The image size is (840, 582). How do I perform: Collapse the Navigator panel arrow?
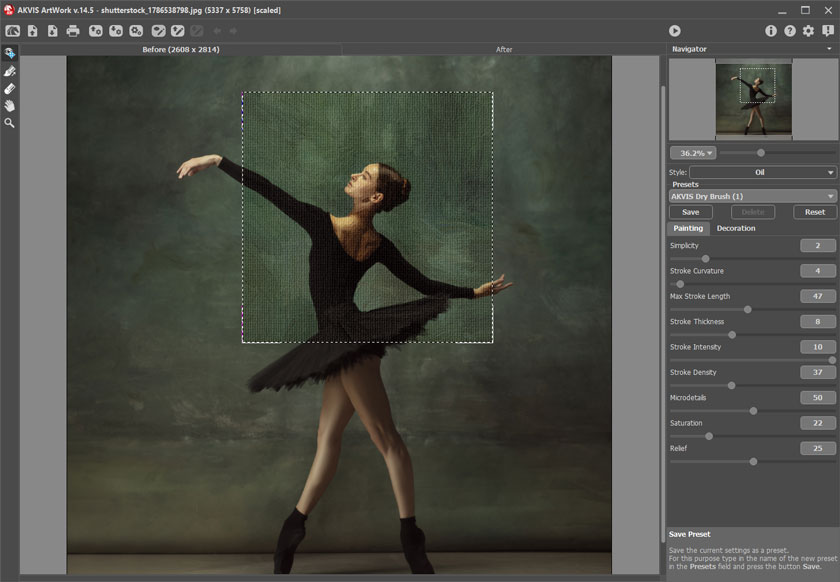click(x=829, y=48)
